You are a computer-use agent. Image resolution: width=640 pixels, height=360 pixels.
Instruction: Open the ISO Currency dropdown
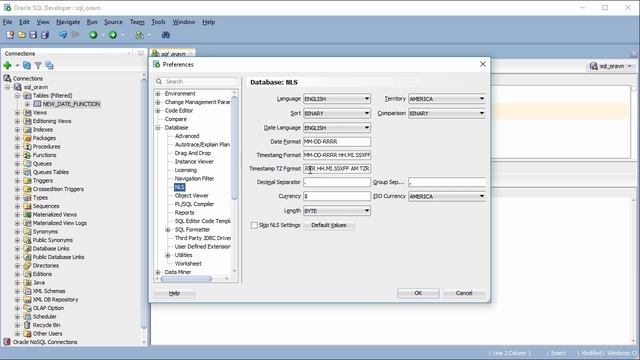click(x=482, y=196)
